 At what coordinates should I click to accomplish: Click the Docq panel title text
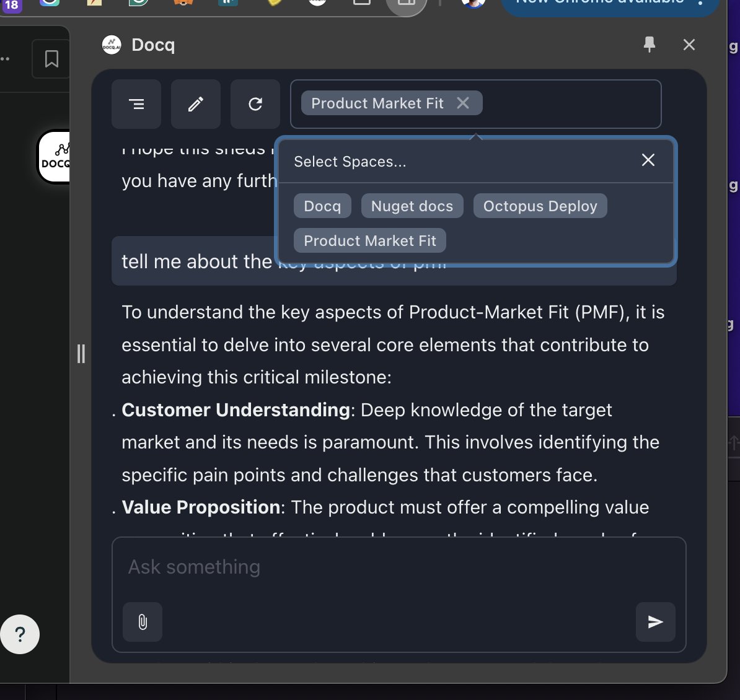point(153,45)
